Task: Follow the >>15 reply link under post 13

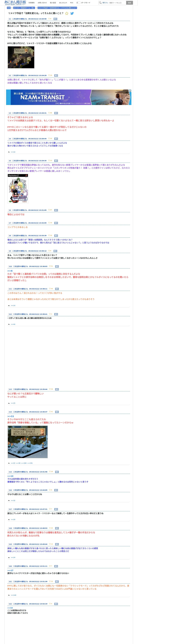Action: [13, 403]
